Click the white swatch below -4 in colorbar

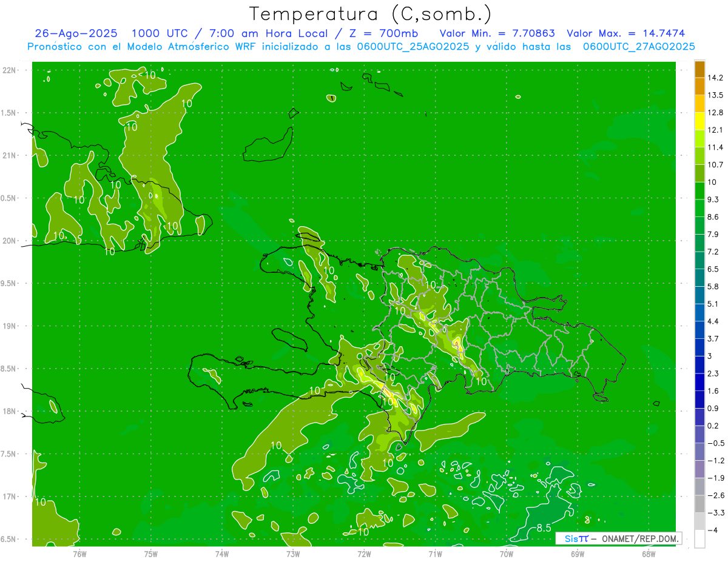pos(699,539)
